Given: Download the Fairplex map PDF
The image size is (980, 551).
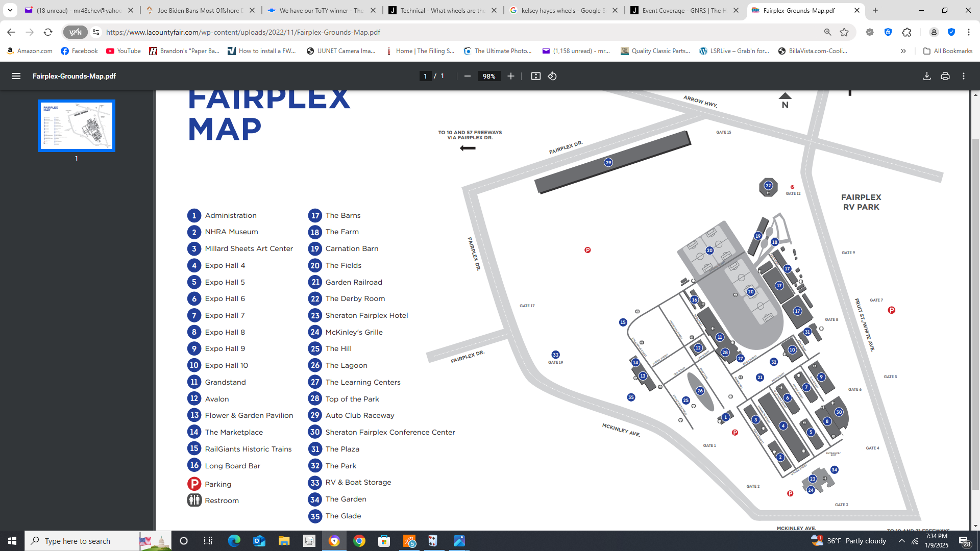Looking at the screenshot, I should point(927,76).
